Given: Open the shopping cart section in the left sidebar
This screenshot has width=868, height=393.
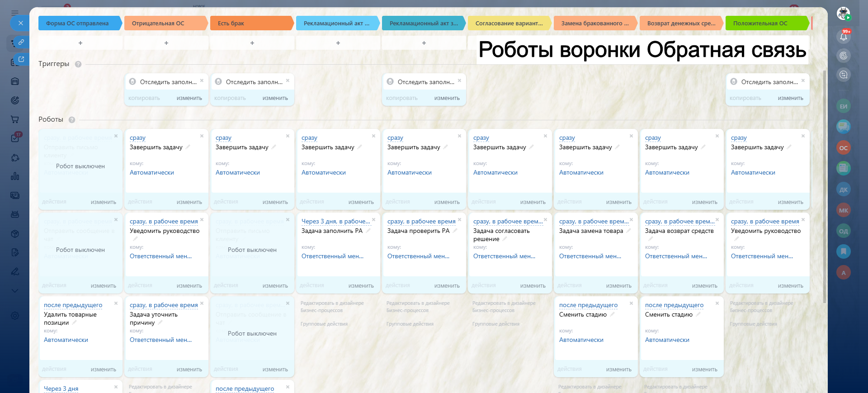Looking at the screenshot, I should point(15,119).
